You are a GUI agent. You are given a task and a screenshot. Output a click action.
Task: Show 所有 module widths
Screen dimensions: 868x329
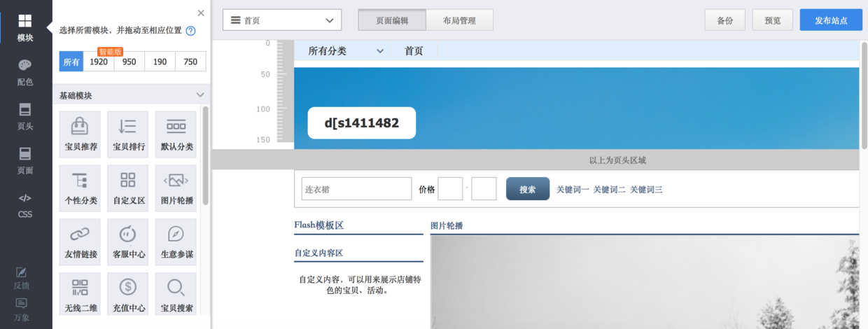71,62
